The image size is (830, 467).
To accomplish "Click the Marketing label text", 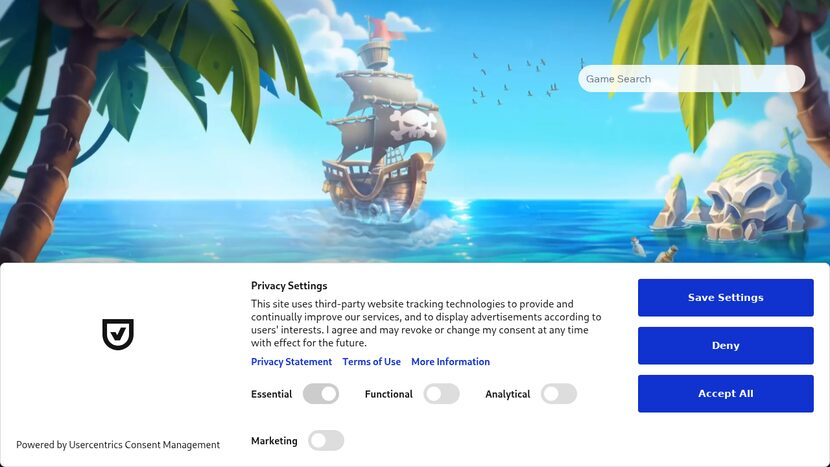I will [274, 441].
